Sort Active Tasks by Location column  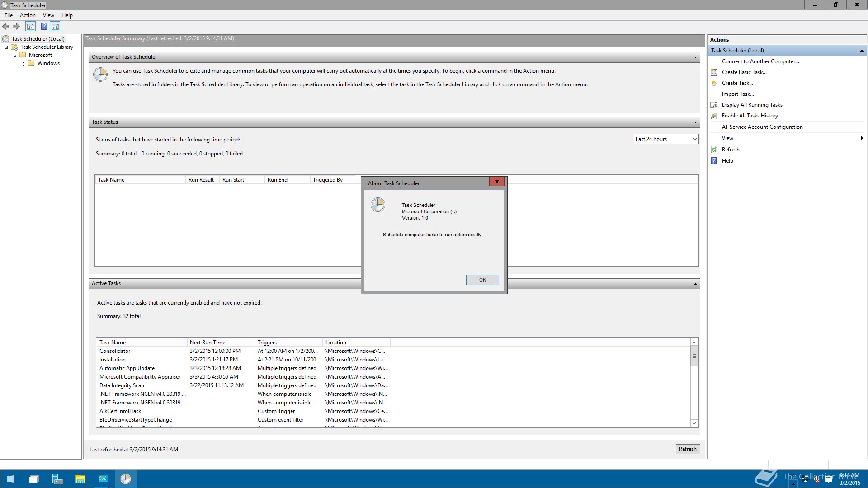(356, 343)
